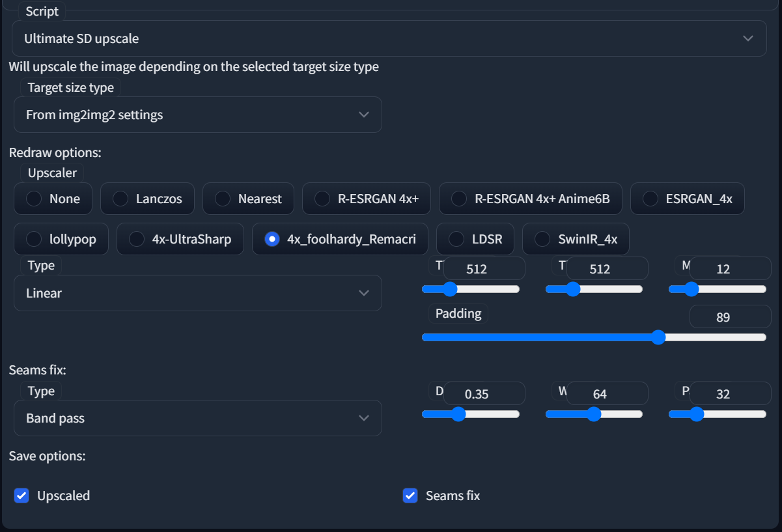Click the "Upscaler" group label

tap(52, 173)
